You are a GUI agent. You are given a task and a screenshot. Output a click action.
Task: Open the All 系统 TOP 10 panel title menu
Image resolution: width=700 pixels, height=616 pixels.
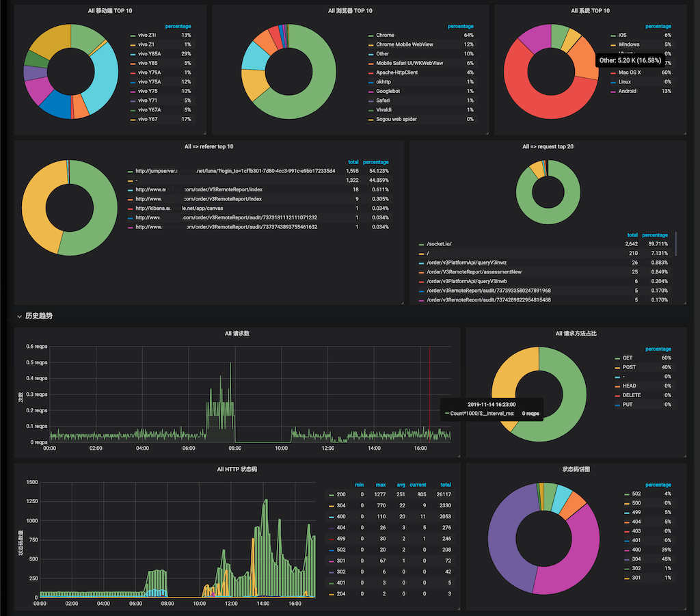click(590, 11)
